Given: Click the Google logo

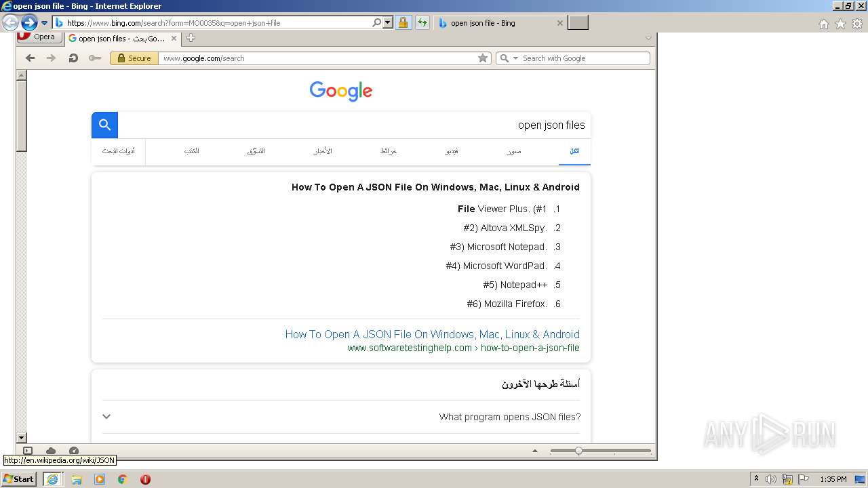Looking at the screenshot, I should [341, 91].
